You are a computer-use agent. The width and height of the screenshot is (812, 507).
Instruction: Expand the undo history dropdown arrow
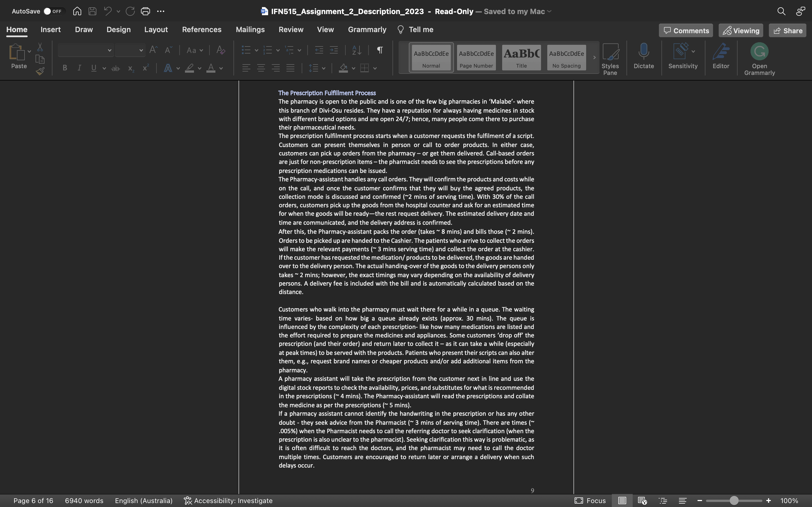118,11
